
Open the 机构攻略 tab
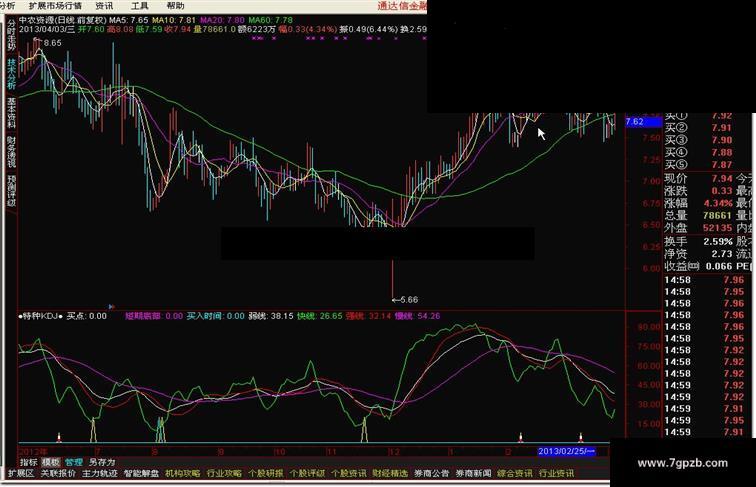[183, 473]
